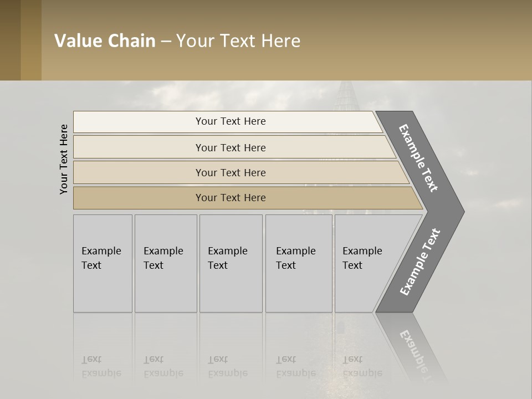This screenshot has height=399, width=532.
Task: Select the third Example Text column box
Action: tap(231, 263)
